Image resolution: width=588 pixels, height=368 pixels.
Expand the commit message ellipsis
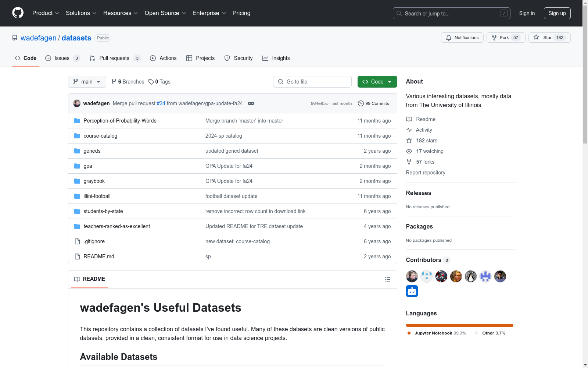pyautogui.click(x=251, y=103)
